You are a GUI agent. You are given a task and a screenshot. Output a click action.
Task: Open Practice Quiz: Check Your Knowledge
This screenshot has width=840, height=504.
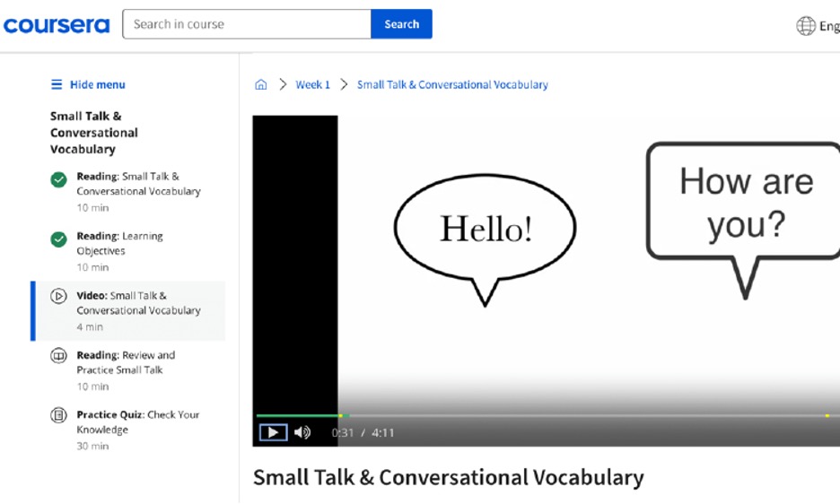137,421
